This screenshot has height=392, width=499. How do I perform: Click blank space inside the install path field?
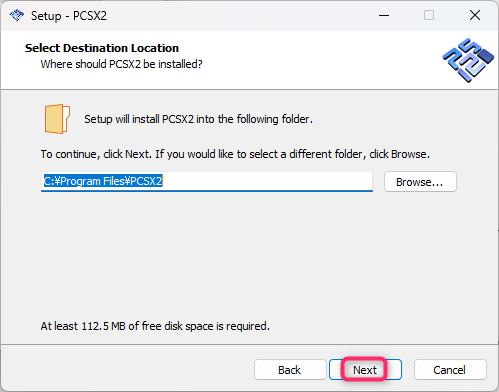267,181
